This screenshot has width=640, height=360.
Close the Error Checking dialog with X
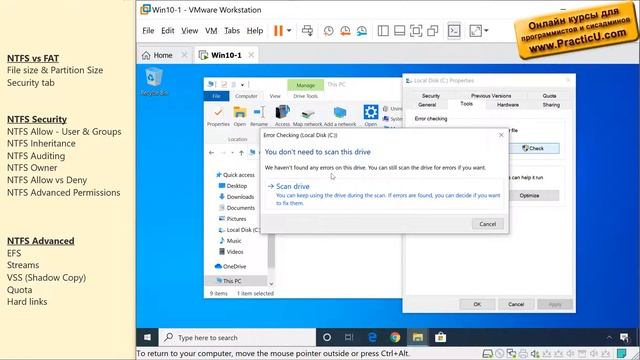pyautogui.click(x=501, y=135)
